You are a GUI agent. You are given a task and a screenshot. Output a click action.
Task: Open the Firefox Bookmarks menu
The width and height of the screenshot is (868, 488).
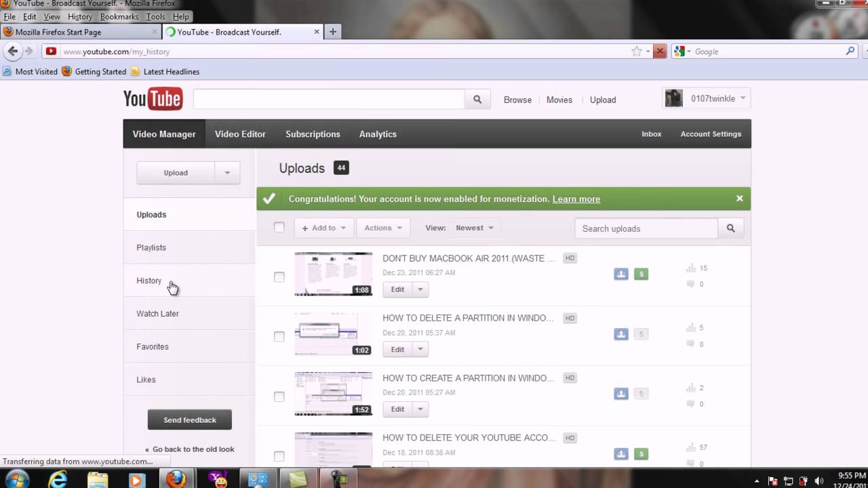(x=119, y=16)
